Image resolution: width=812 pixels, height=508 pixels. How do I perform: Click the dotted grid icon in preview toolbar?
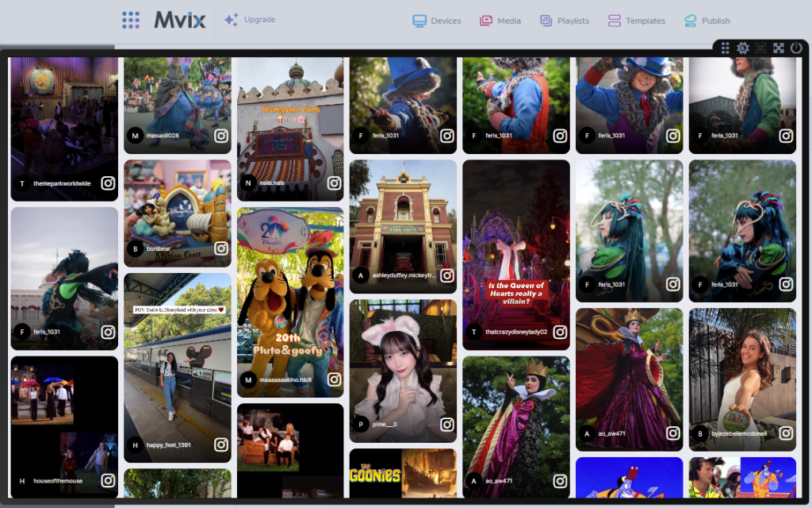tap(726, 48)
